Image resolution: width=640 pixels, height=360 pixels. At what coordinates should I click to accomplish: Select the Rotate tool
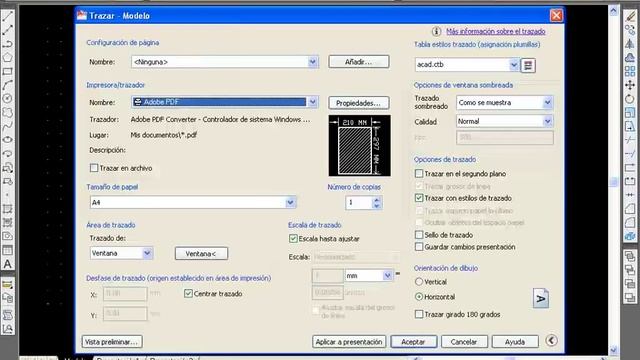pyautogui.click(x=630, y=98)
